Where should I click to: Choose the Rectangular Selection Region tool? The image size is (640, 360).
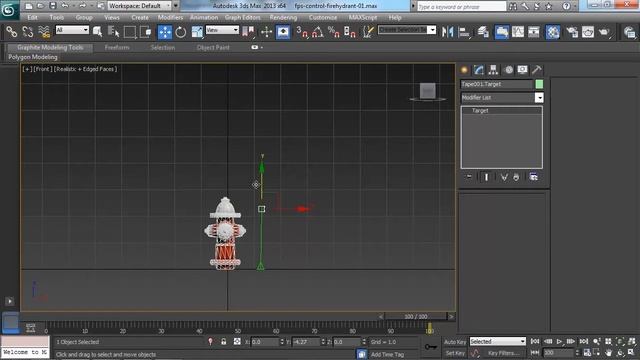click(x=130, y=31)
